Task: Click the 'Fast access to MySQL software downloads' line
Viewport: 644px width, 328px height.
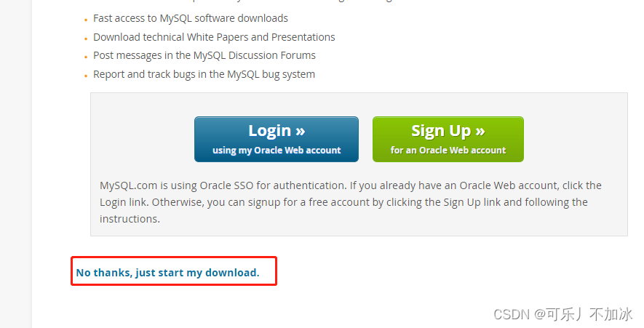Action: pos(191,18)
